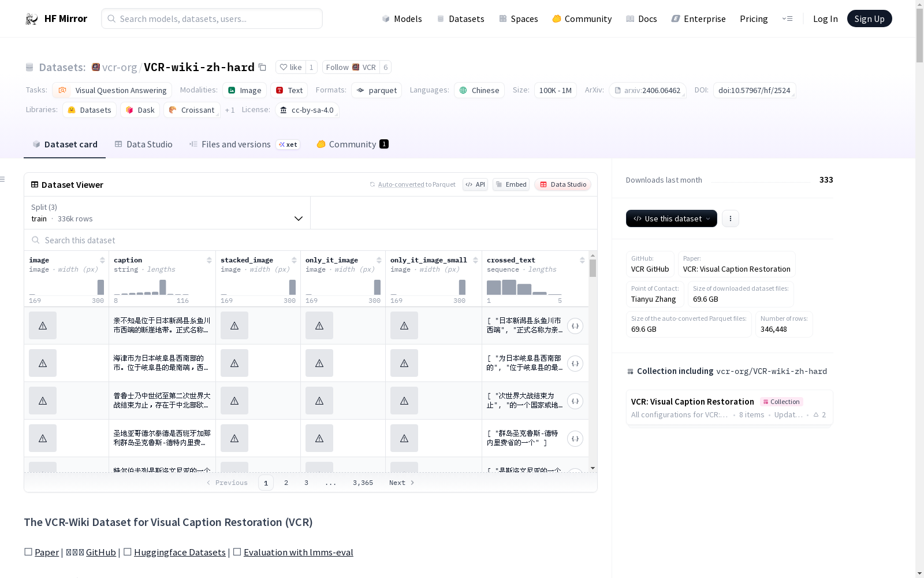The image size is (924, 578).
Task: Sort by the crossed_text column
Action: (x=582, y=260)
